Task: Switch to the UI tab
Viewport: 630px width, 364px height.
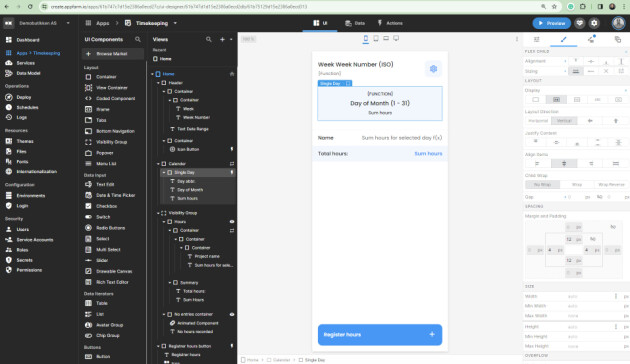Action: (x=320, y=23)
